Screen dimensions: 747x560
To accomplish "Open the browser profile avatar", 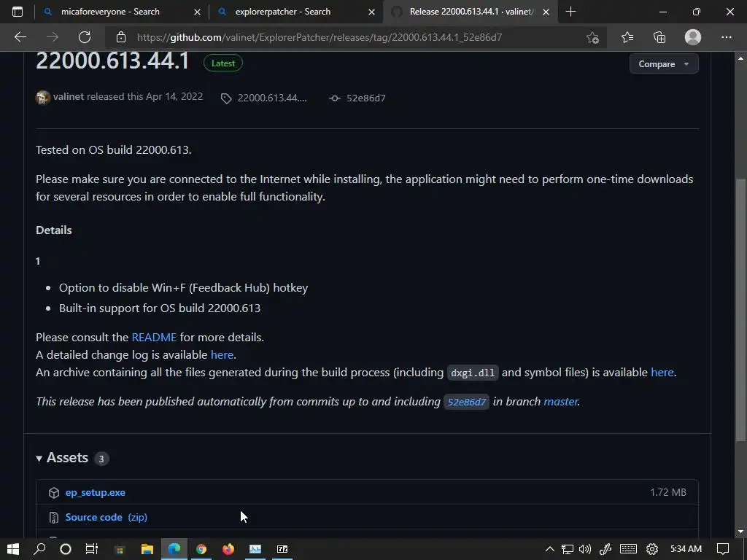I will pos(693,37).
